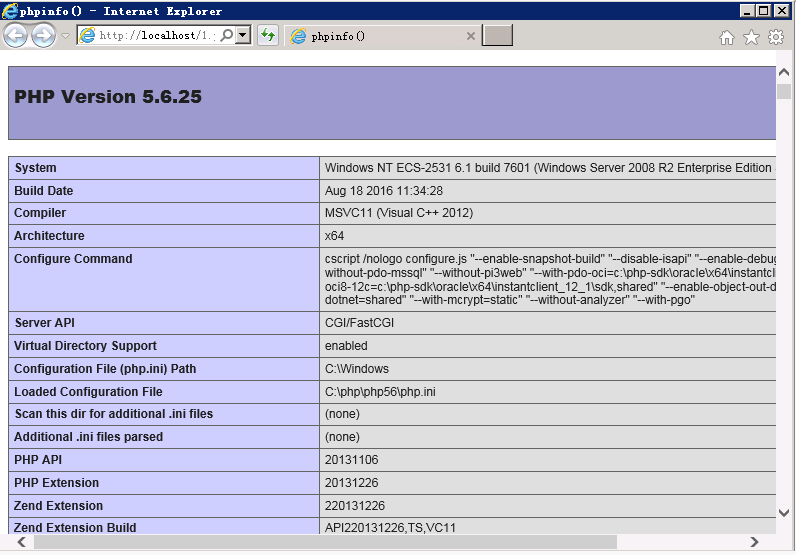Click the browser Forward arrow button
Image resolution: width=796 pixels, height=555 pixels.
[43, 36]
